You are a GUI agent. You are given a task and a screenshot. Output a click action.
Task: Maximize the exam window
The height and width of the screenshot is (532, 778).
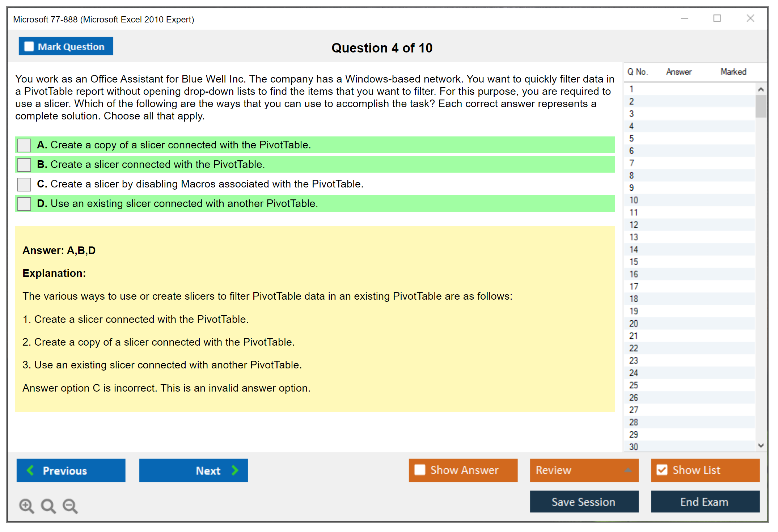pyautogui.click(x=717, y=18)
